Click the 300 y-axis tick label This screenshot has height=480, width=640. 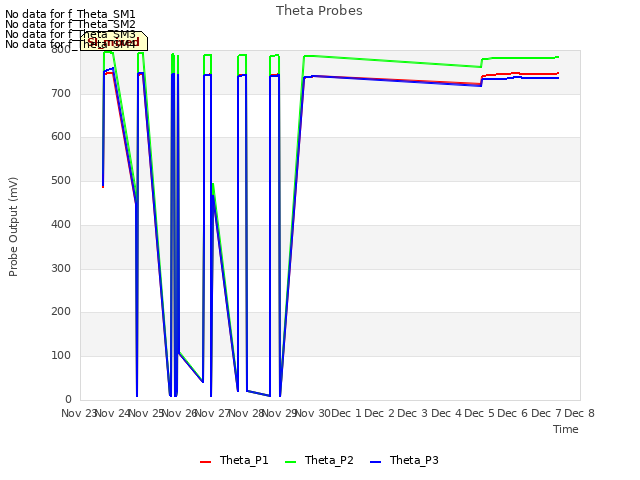click(x=61, y=269)
